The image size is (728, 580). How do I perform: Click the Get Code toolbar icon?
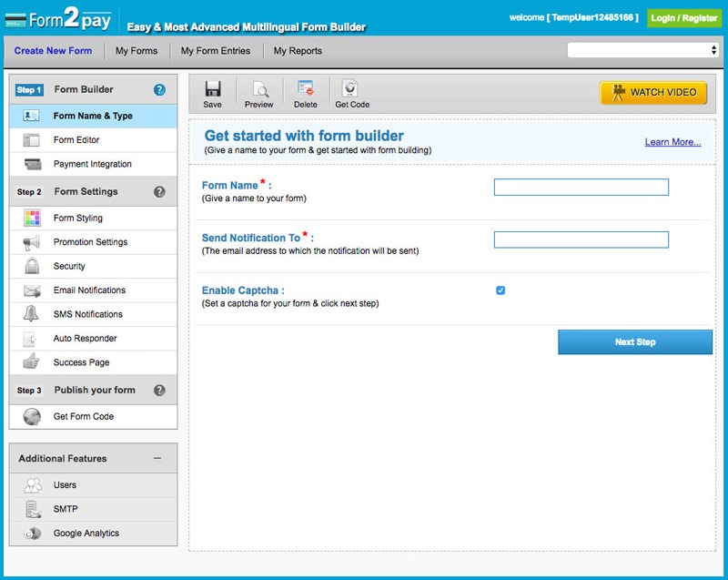click(349, 87)
